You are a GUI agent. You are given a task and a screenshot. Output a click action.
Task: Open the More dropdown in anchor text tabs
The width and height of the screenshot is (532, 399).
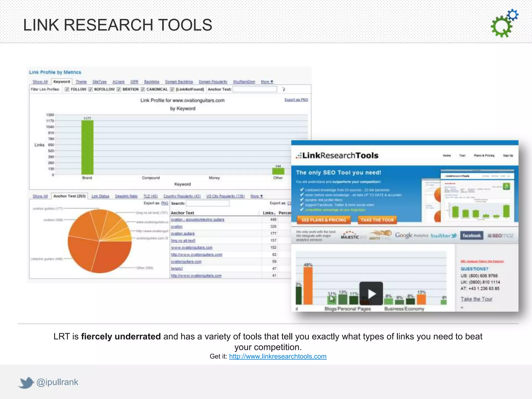[257, 196]
